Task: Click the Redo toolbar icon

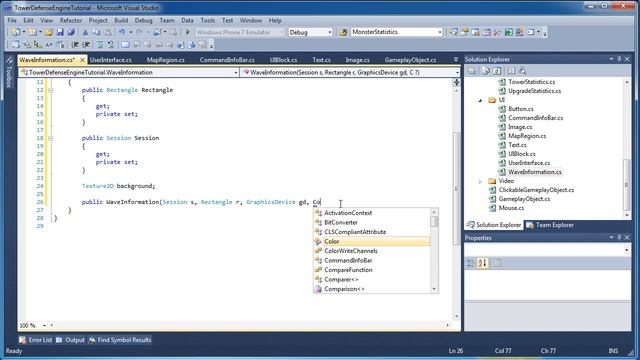Action: 139,32
